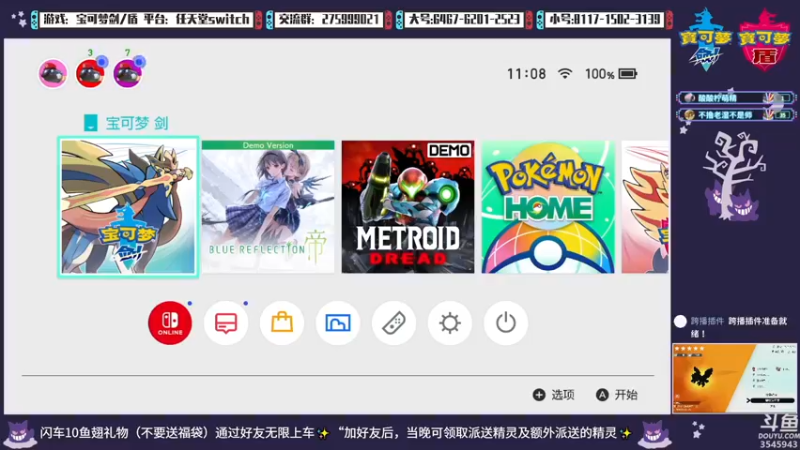Click the 11:08 clock text
Image resolution: width=800 pixels, height=450 pixels.
tap(526, 74)
